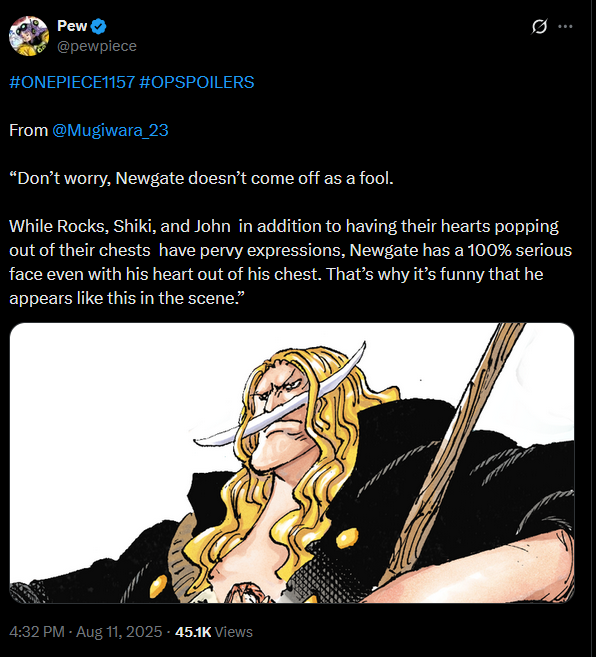Click the word "From" before the mention

tap(29, 130)
